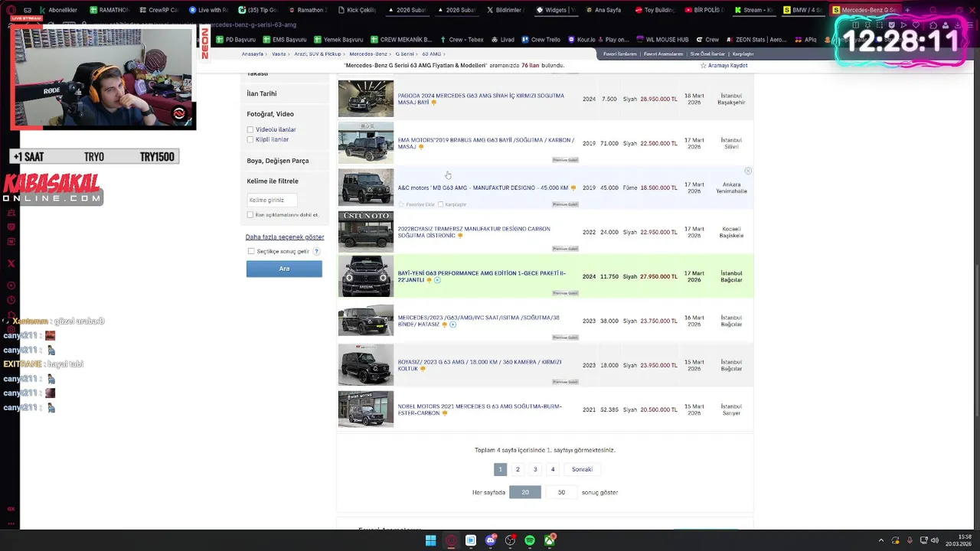Play video icon on MERCEDES/2023/G63/AMG listing
This screenshot has width=980, height=551.
[452, 324]
